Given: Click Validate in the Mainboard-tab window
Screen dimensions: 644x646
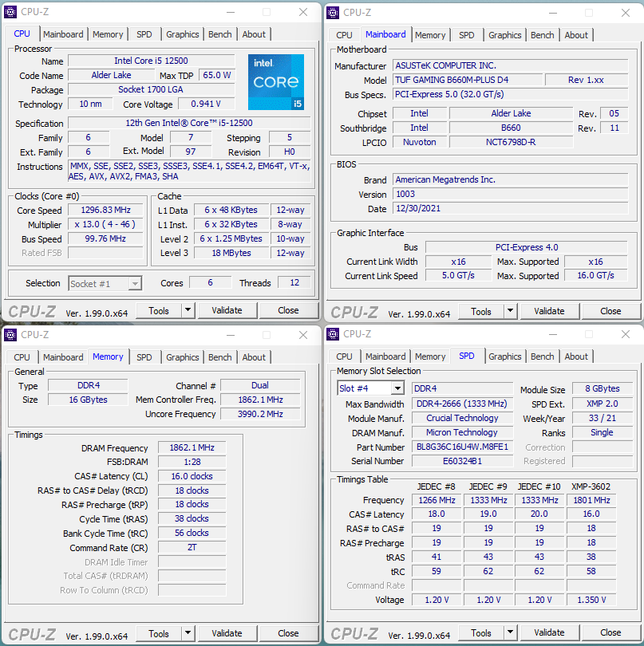Looking at the screenshot, I should pos(550,311).
